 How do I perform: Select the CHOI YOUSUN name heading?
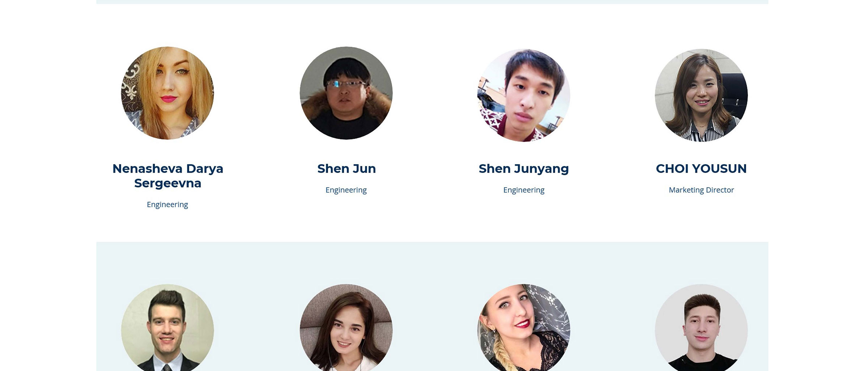[701, 169]
